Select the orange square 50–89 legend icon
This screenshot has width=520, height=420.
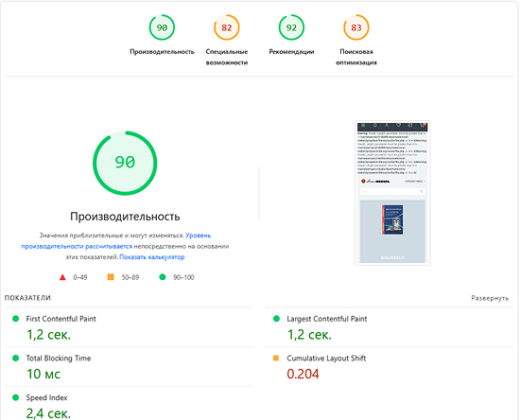point(111,276)
